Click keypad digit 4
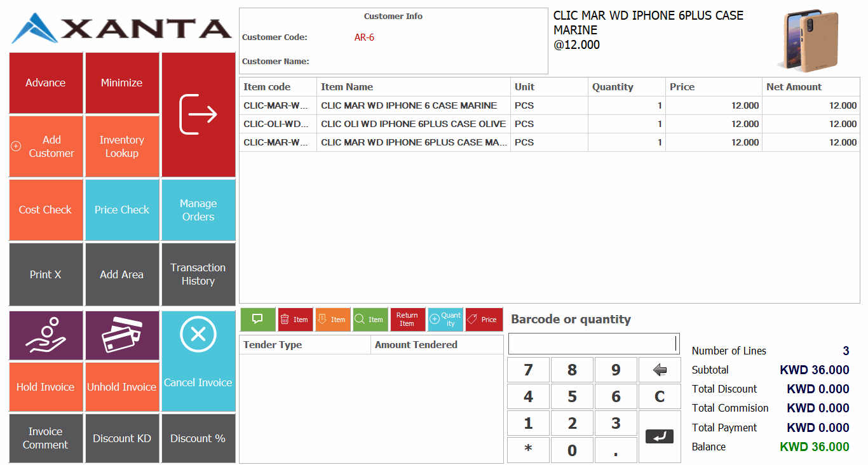 528,396
